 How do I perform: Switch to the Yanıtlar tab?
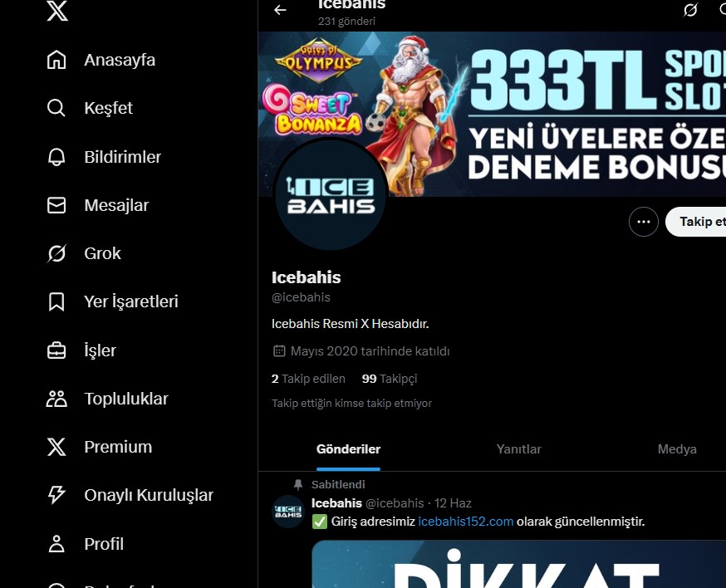(x=518, y=449)
